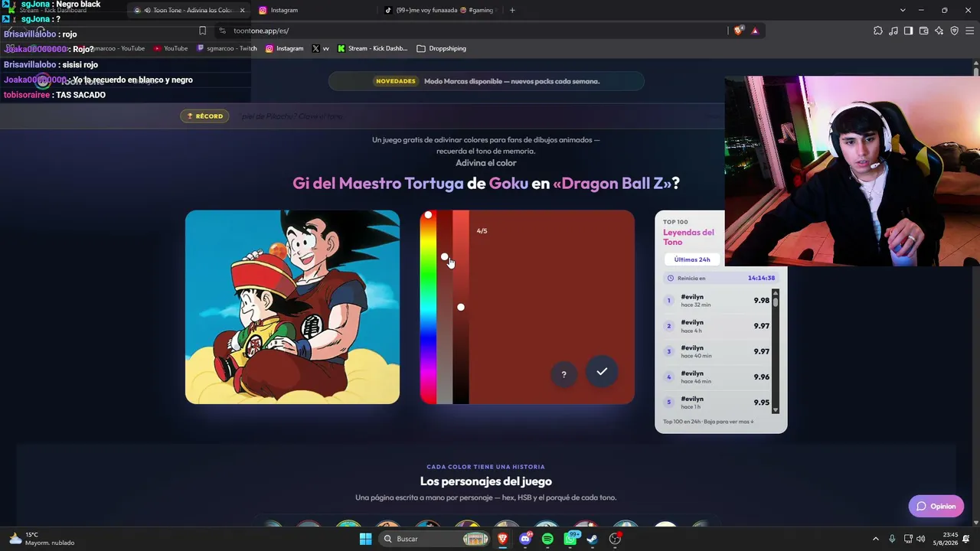Open Brave browser from the taskbar
The width and height of the screenshot is (980, 551).
(x=503, y=539)
